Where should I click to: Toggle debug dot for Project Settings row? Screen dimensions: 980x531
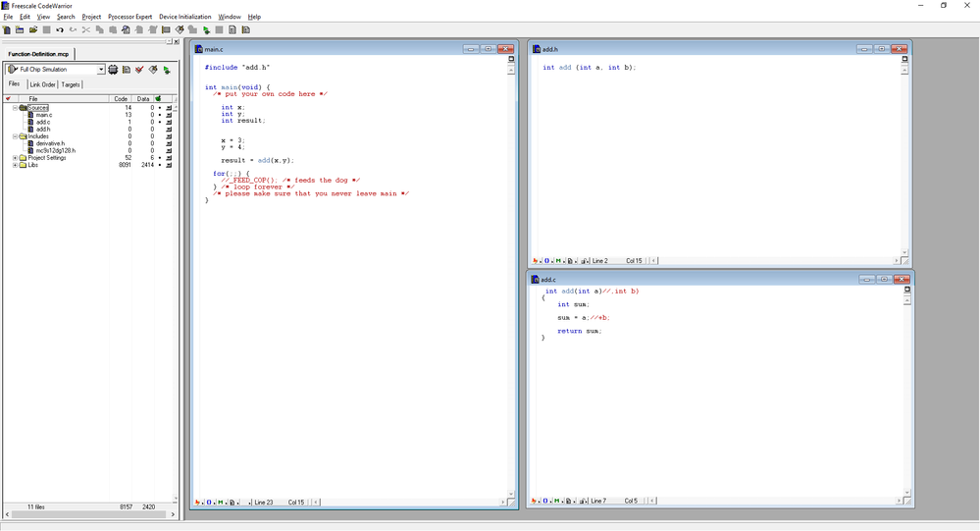pyautogui.click(x=159, y=158)
